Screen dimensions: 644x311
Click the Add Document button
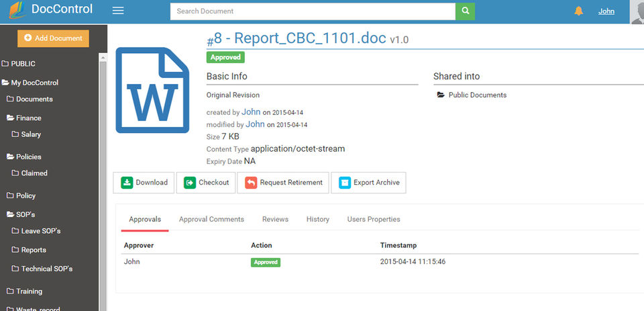click(53, 38)
